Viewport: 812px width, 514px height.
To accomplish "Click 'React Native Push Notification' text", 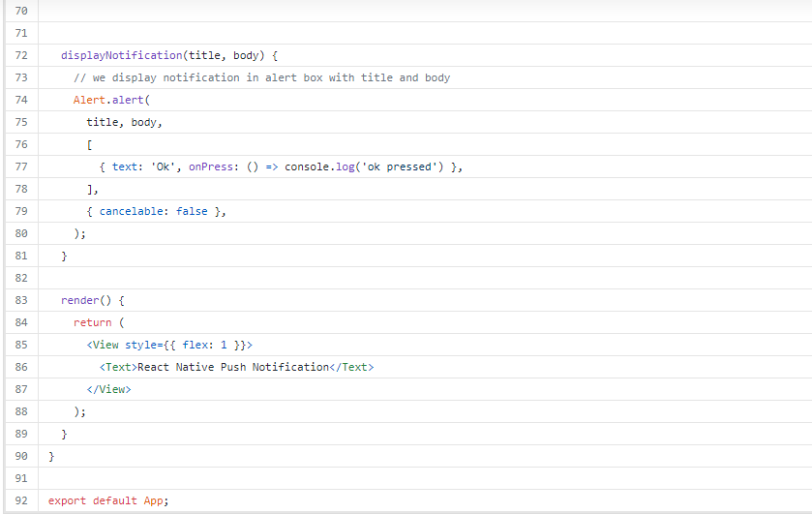I will pos(233,367).
